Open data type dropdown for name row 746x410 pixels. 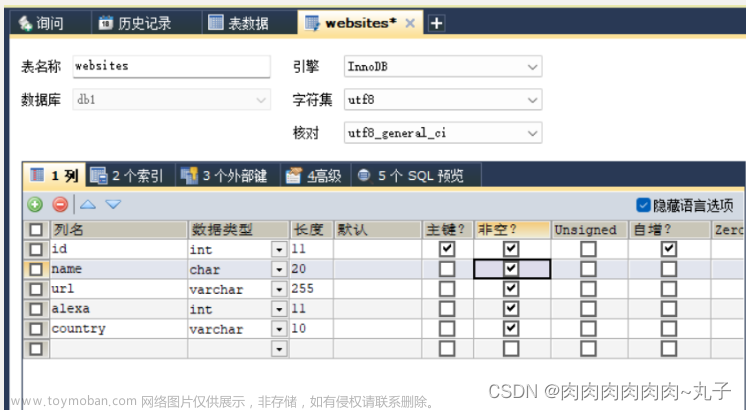279,269
